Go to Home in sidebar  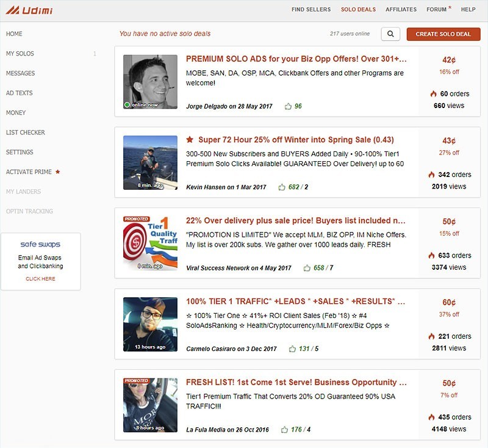[14, 34]
